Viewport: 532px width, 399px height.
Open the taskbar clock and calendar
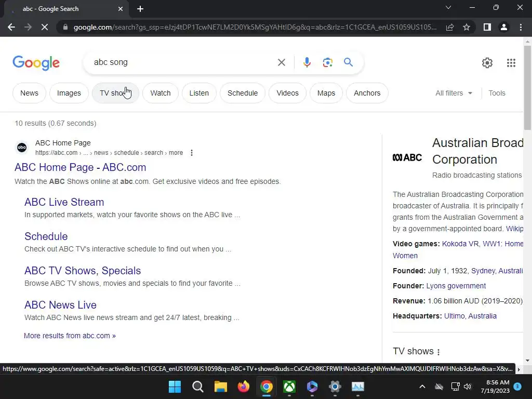coord(495,387)
